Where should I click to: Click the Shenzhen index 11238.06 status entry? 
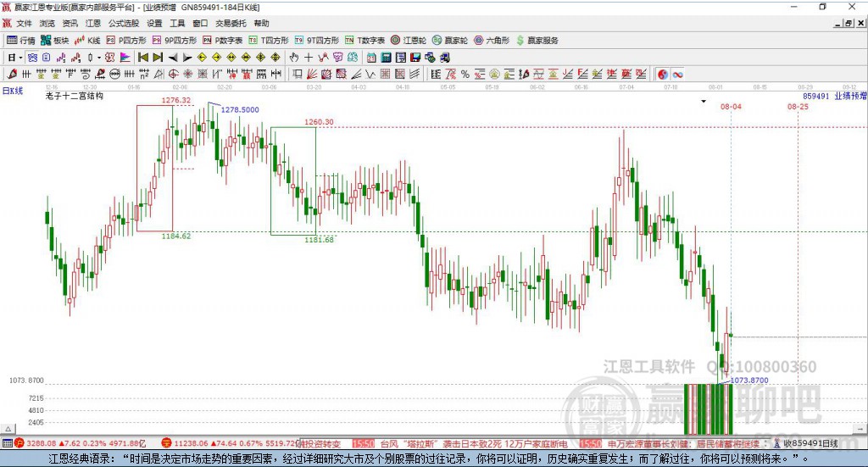point(230,443)
